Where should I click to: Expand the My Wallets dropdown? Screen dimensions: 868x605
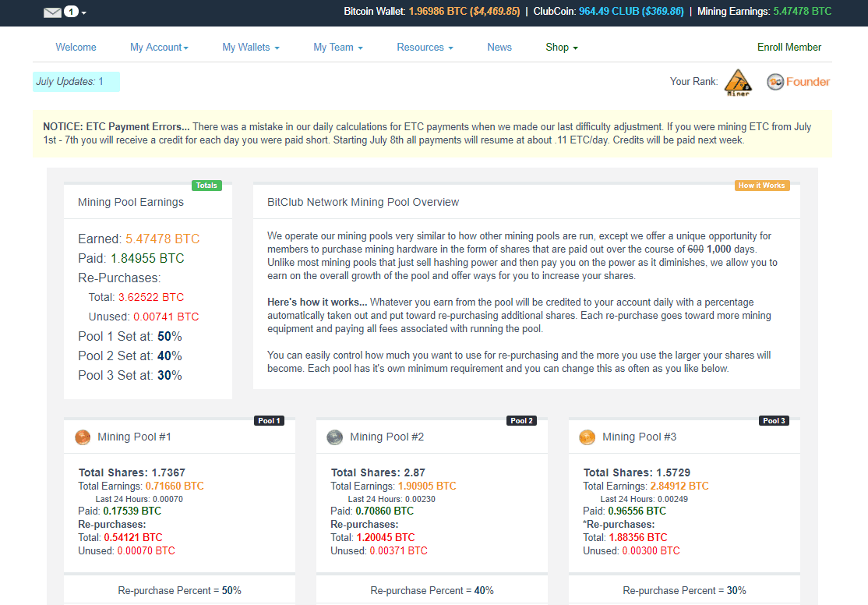pos(251,48)
